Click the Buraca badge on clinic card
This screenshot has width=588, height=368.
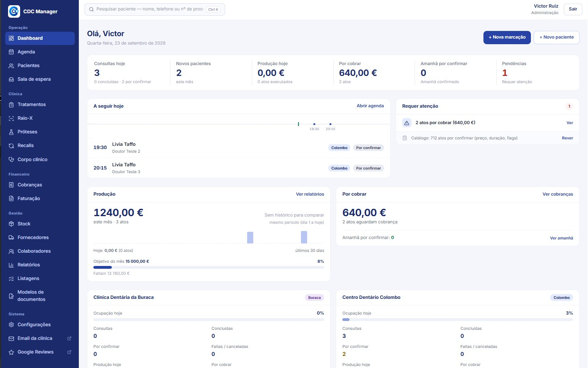315,298
